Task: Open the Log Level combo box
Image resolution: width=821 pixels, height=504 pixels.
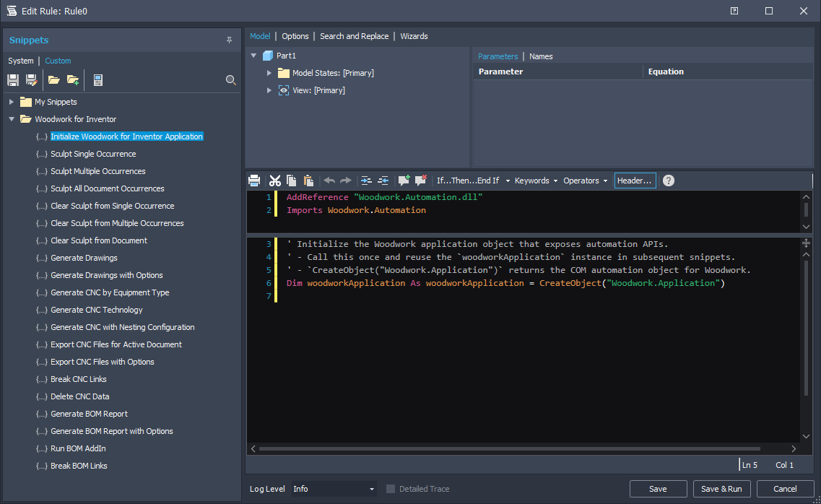Action: [x=334, y=489]
